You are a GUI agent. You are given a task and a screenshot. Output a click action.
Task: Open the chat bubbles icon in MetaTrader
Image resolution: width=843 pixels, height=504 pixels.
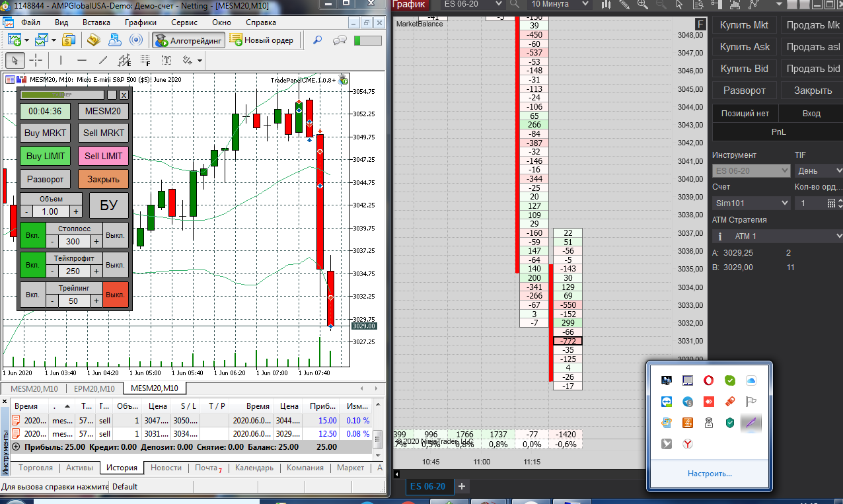click(x=340, y=40)
